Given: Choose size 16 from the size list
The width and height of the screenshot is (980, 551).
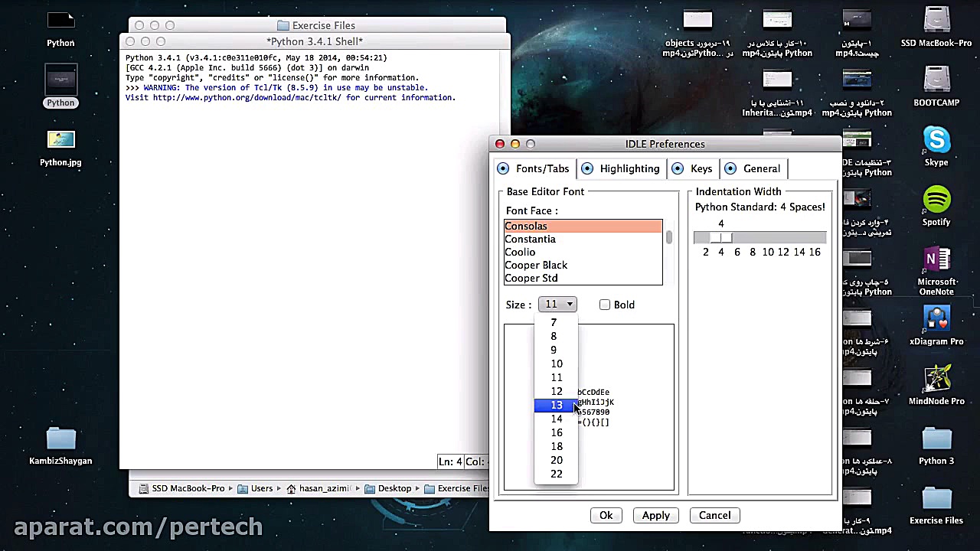Looking at the screenshot, I should point(556,432).
